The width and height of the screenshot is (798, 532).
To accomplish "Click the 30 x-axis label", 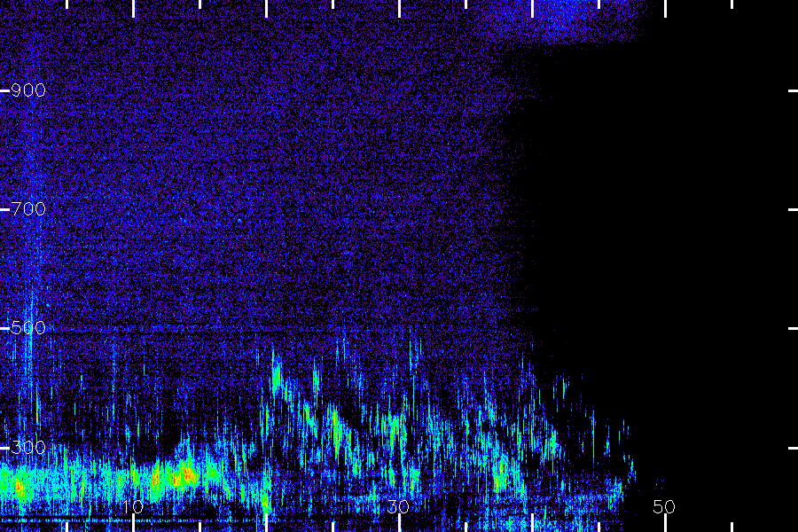I will 398,506.
